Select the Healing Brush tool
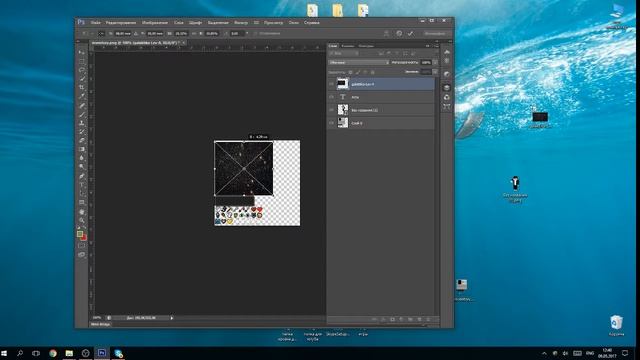Screen dimensions: 640x360 click(82, 105)
